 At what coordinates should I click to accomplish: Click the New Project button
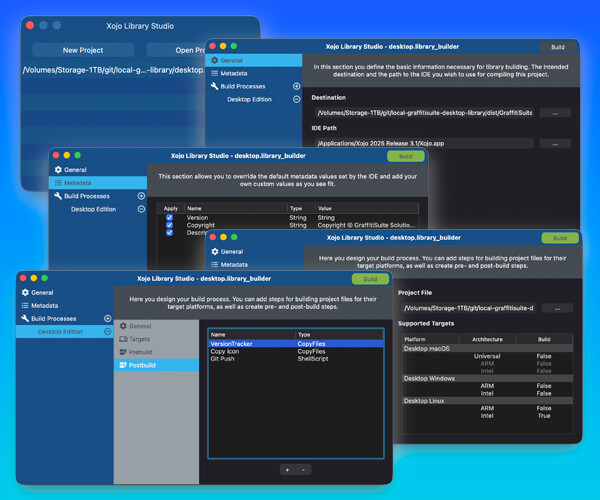click(x=84, y=50)
